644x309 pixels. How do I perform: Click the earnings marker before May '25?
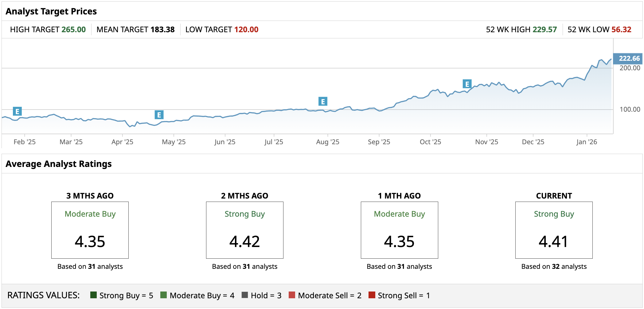pos(159,115)
